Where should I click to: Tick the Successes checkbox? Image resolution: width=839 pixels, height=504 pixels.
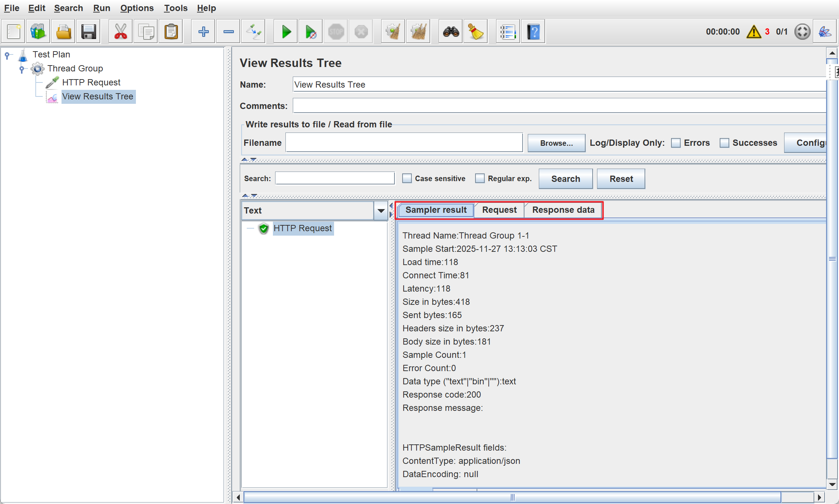[724, 143]
